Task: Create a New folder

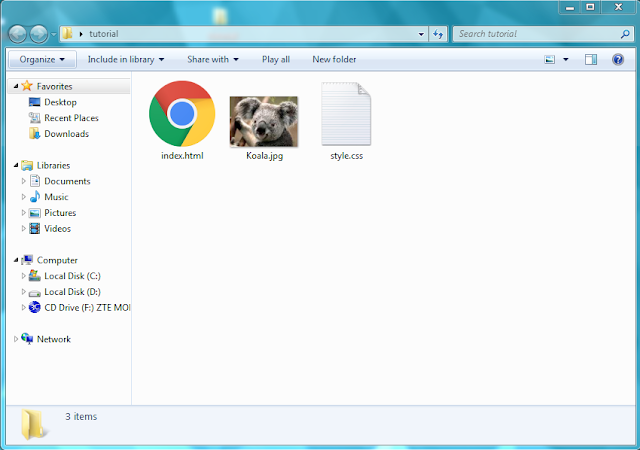Action: [334, 60]
